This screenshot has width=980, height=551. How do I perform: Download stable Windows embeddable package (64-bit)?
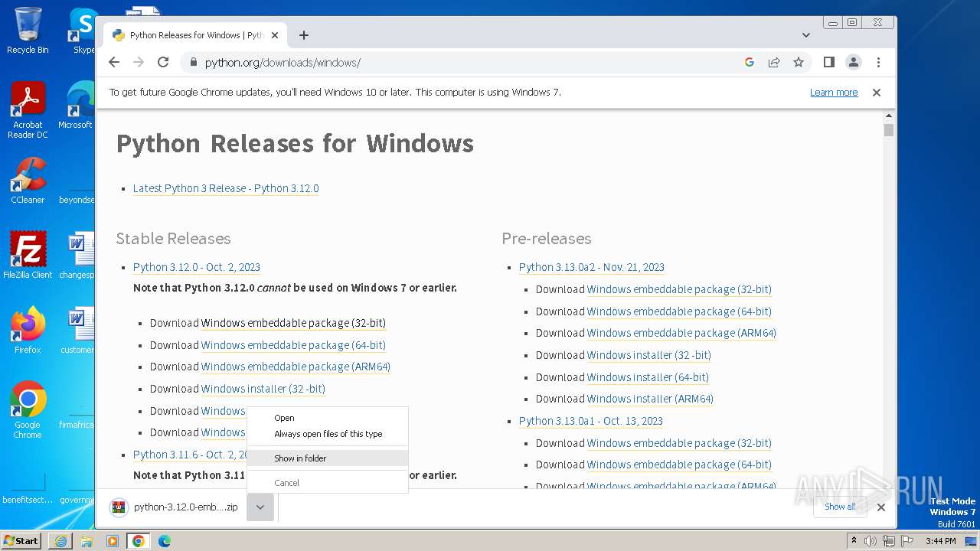(x=293, y=345)
